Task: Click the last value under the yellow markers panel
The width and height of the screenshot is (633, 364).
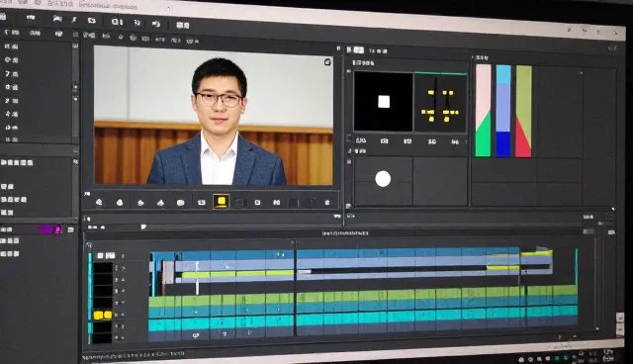Action: [x=455, y=142]
